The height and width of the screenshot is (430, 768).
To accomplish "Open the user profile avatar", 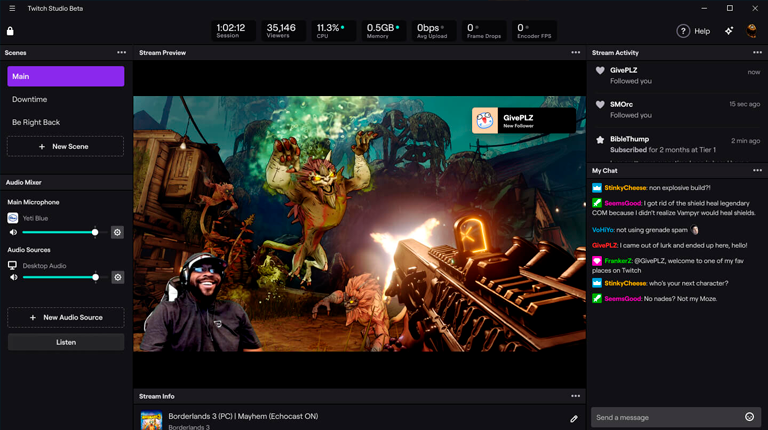I will click(751, 31).
